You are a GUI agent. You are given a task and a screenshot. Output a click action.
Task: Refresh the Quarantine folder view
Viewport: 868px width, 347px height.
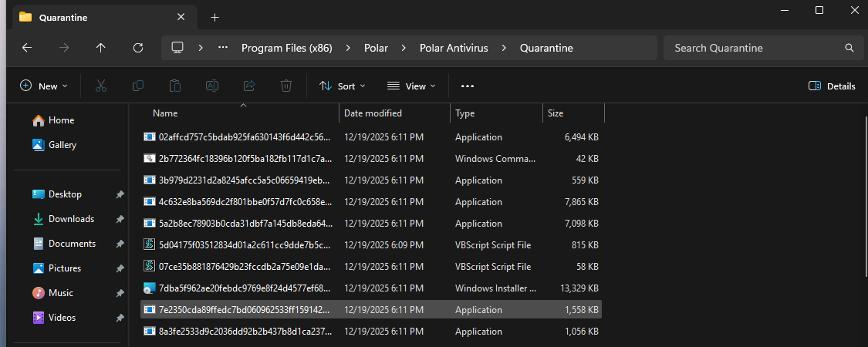pyautogui.click(x=138, y=48)
